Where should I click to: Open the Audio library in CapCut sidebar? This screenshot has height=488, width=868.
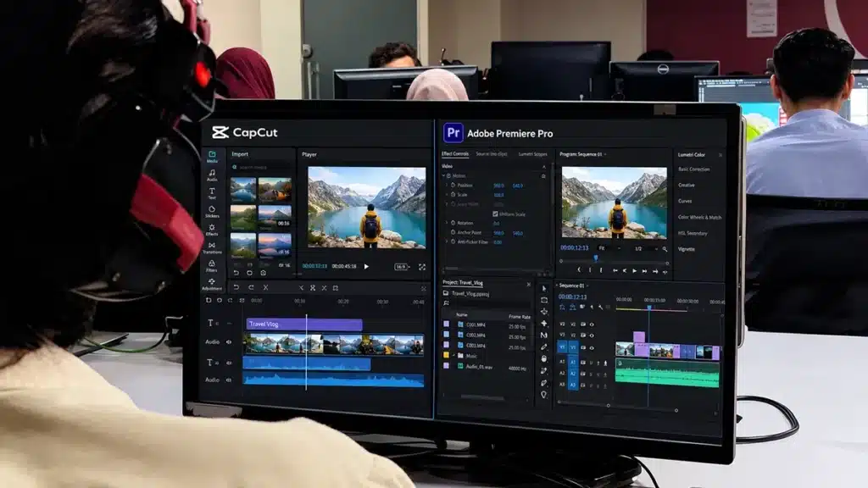[212, 175]
